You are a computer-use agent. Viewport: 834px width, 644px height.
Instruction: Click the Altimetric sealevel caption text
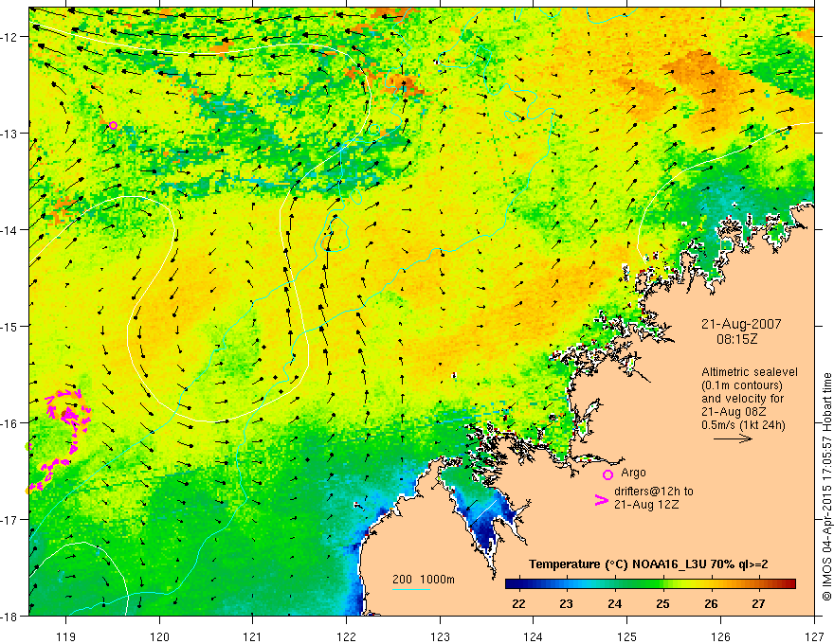[x=750, y=372]
